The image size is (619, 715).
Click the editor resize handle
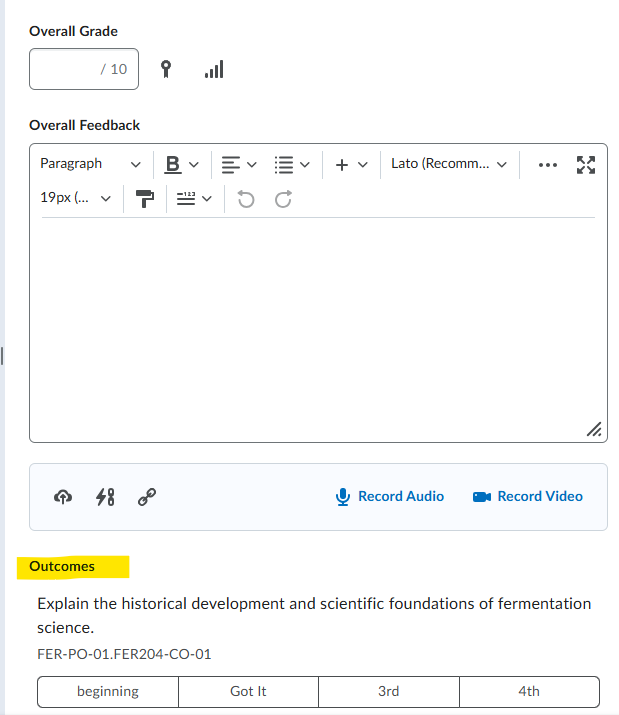point(594,430)
